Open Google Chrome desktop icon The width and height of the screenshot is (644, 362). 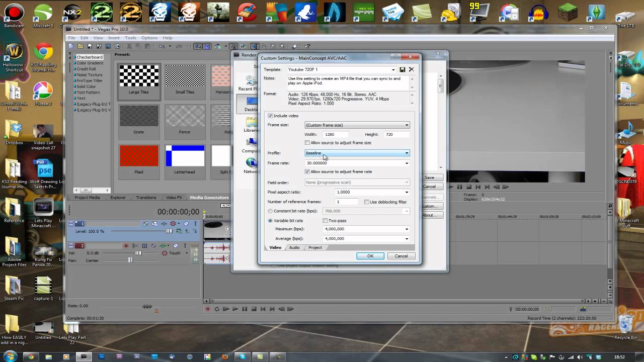(44, 55)
